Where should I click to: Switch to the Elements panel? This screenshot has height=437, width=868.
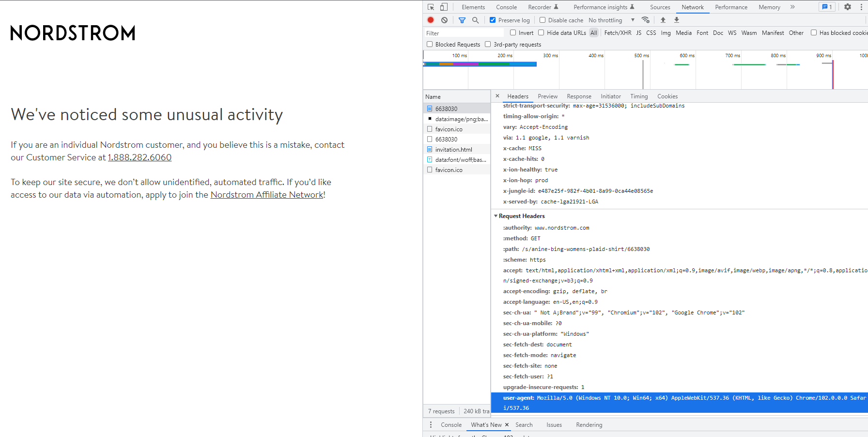[473, 7]
